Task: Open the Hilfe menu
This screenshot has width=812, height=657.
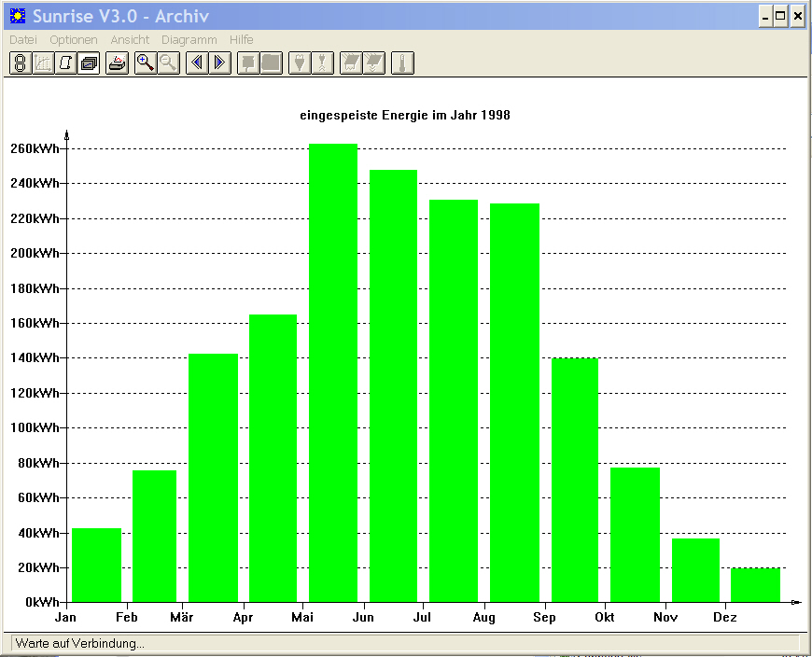Action: (242, 40)
